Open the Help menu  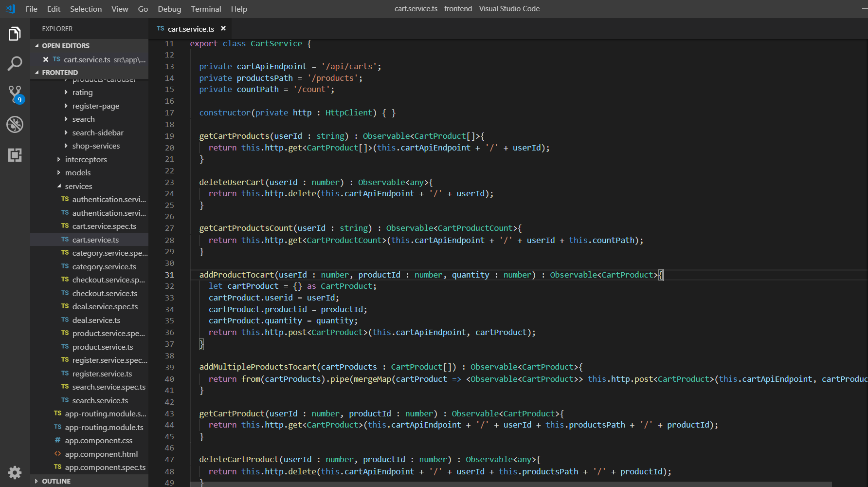click(239, 9)
